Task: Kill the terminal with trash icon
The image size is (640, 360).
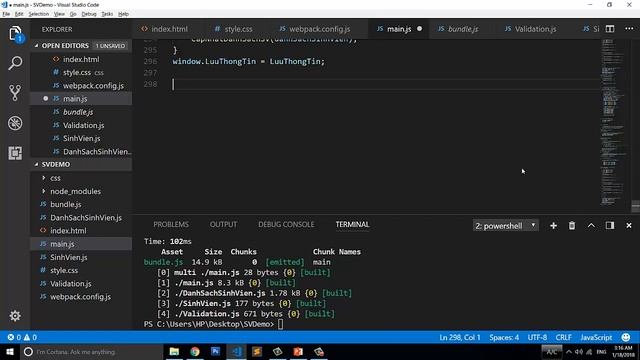Action: [x=572, y=225]
